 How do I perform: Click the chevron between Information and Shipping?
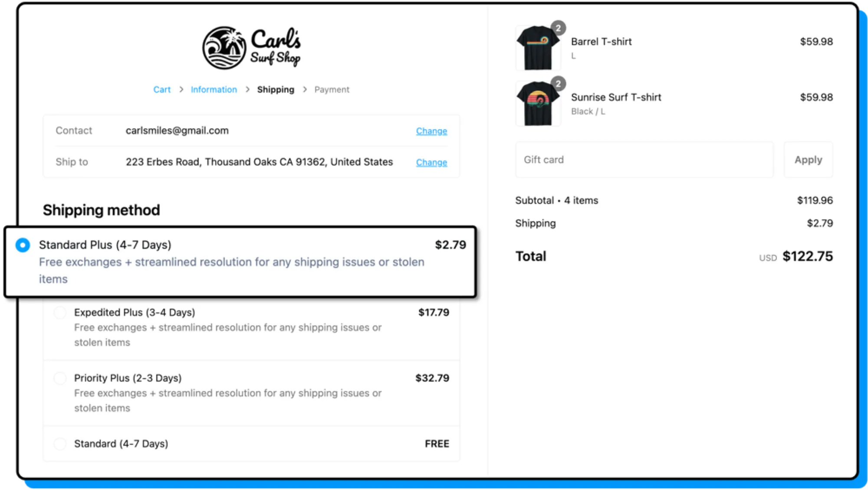[x=247, y=90]
